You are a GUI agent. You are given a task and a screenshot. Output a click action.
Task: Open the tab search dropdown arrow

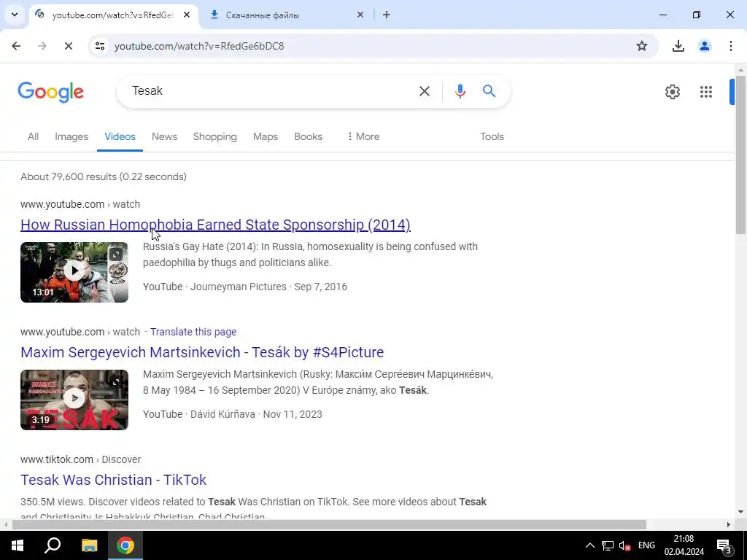coord(15,15)
